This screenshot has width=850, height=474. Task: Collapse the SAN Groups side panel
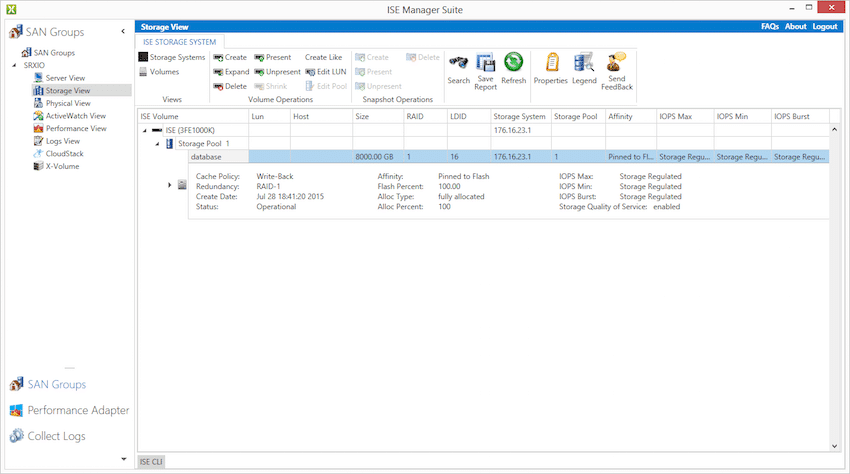click(x=123, y=31)
